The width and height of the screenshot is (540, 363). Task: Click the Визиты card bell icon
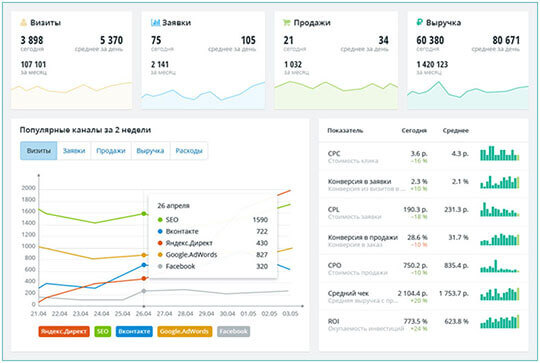[23, 23]
